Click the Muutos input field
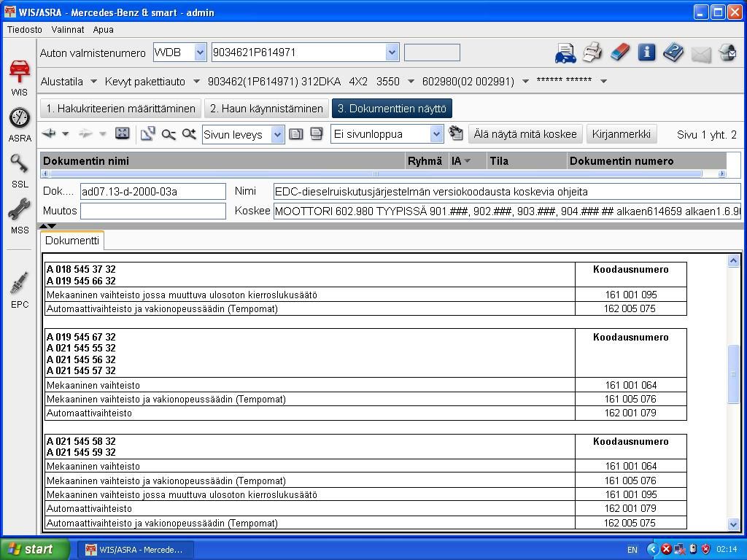The image size is (747, 560). [x=153, y=211]
